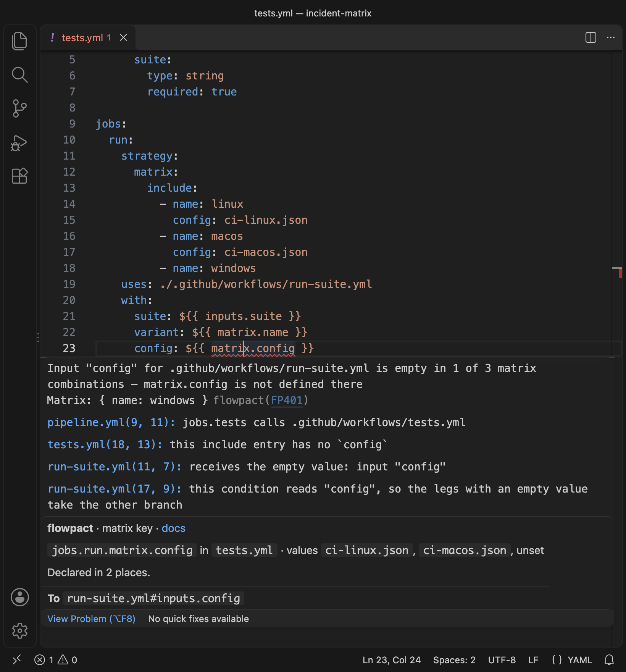Close the tests.yml tab
The height and width of the screenshot is (672, 626).
point(123,37)
